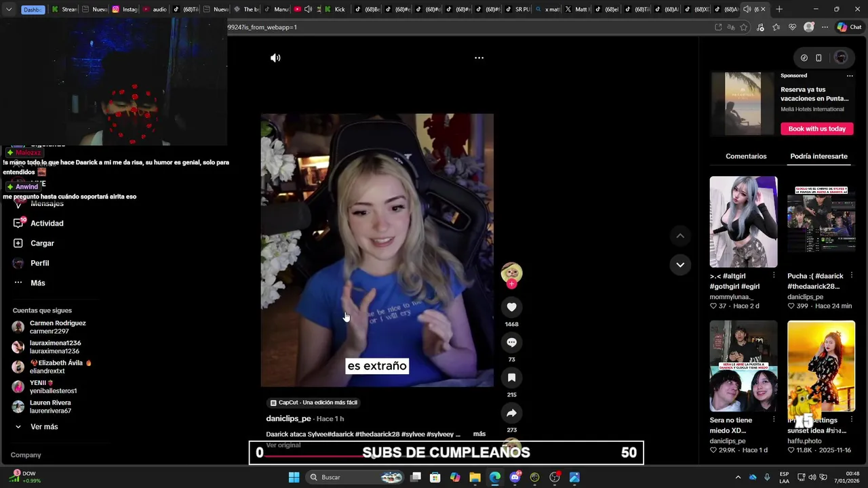Viewport: 868px width, 488px height.
Task: Save video with bookmark icon
Action: (511, 378)
